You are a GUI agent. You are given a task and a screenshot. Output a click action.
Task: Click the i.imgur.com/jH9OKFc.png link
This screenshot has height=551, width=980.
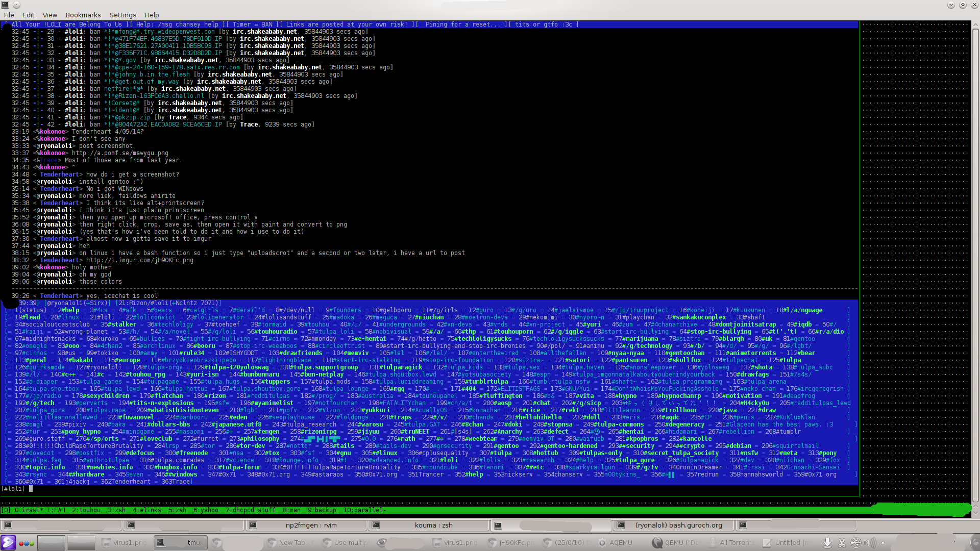click(x=139, y=260)
